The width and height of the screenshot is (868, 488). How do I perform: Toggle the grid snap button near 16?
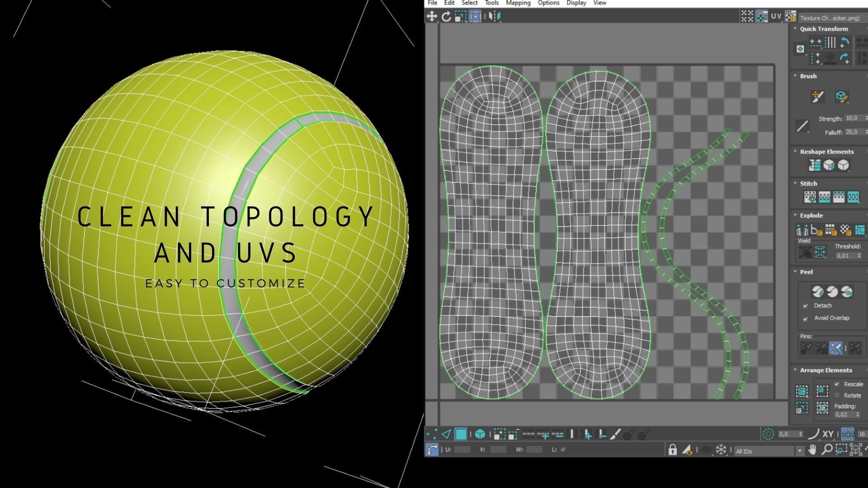(848, 435)
